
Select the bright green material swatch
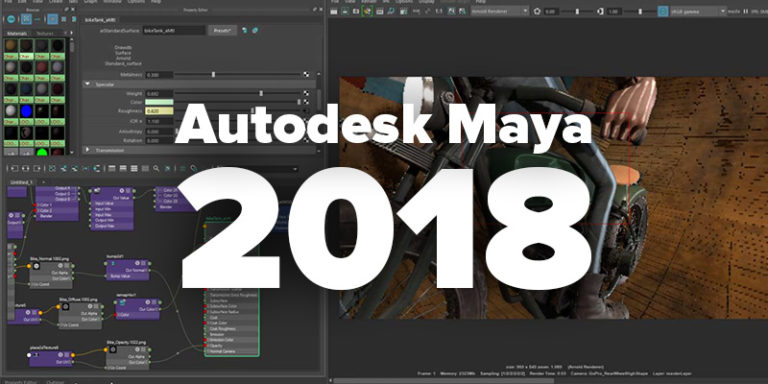point(42,153)
